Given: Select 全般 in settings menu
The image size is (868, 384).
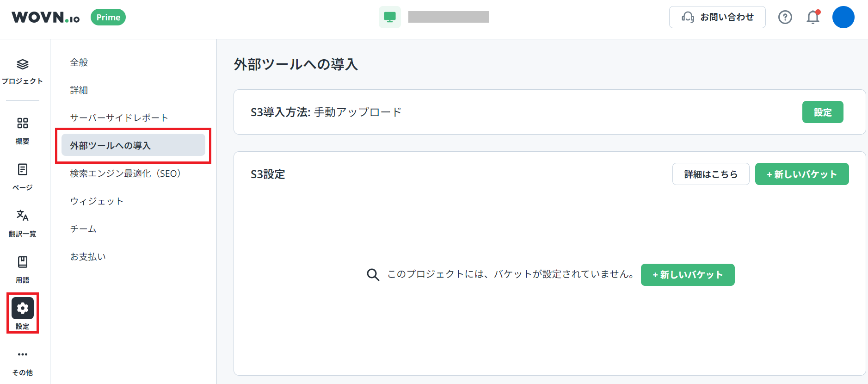Looking at the screenshot, I should pyautogui.click(x=79, y=62).
